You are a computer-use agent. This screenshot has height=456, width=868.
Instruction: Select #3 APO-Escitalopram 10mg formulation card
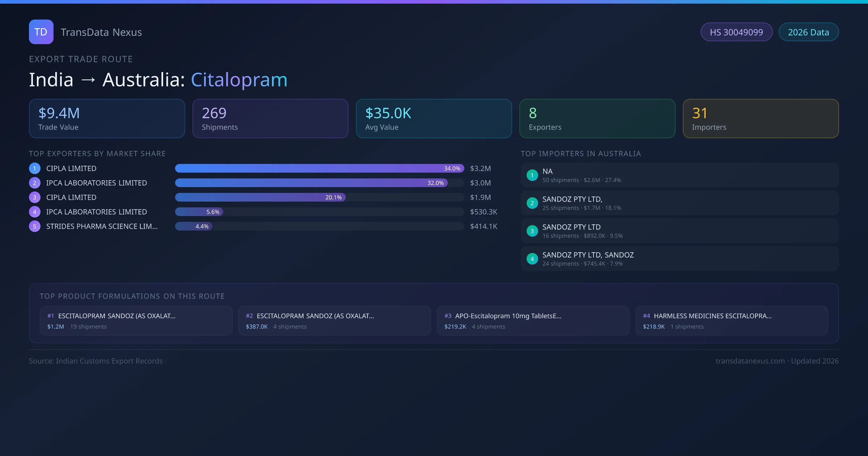[x=533, y=321]
